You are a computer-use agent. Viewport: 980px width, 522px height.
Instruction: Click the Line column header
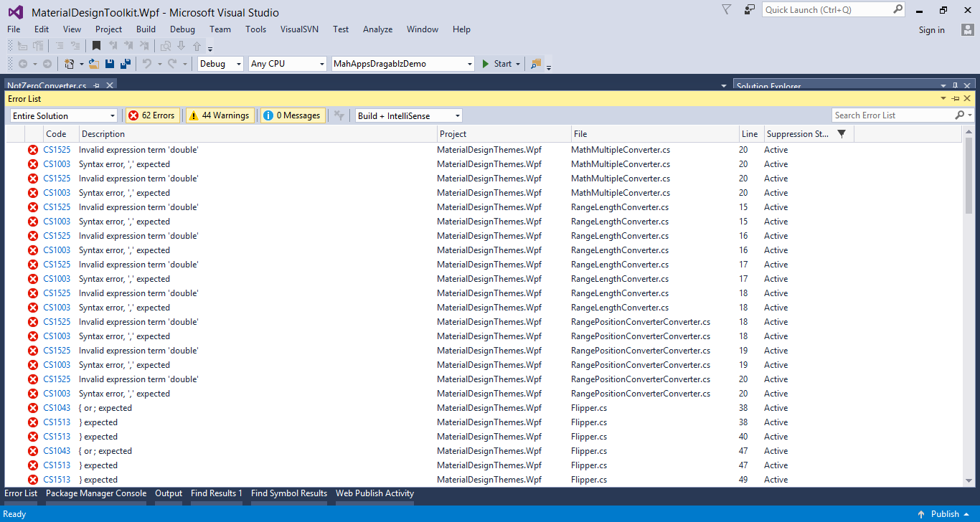pyautogui.click(x=751, y=134)
